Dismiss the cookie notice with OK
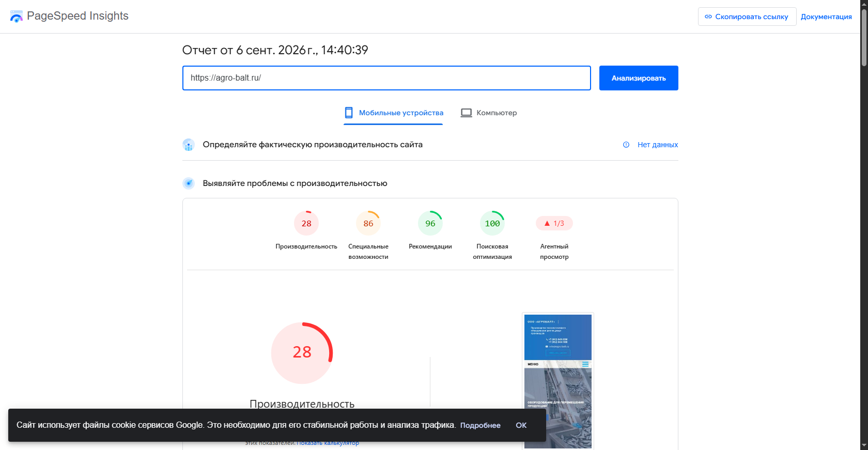The image size is (868, 450). tap(521, 425)
